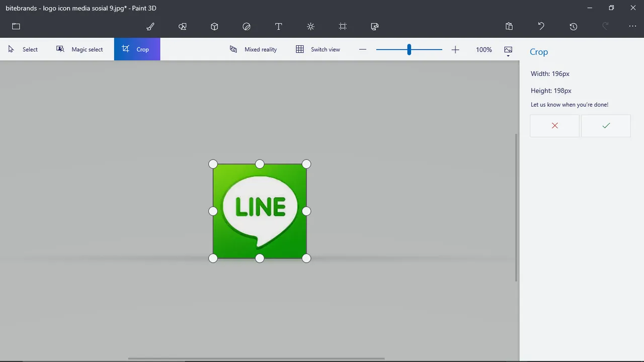Open Mixed reality view
Viewport: 644px width, 362px height.
click(253, 49)
